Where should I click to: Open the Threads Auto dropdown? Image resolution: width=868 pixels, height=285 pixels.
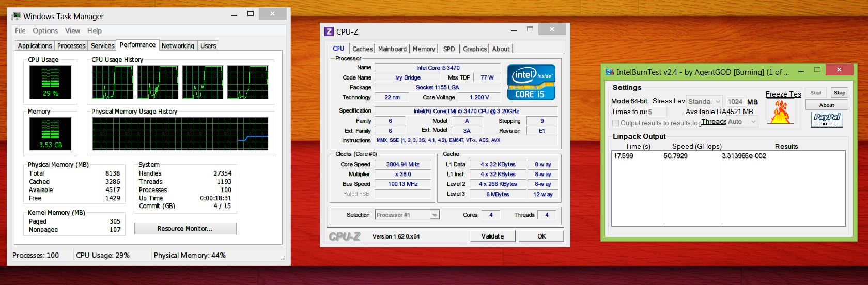coord(742,122)
